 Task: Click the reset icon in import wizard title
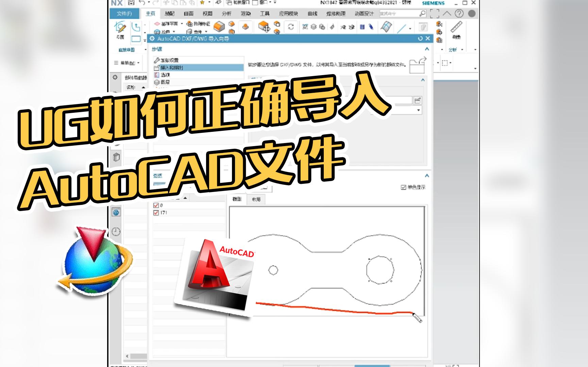[420, 39]
